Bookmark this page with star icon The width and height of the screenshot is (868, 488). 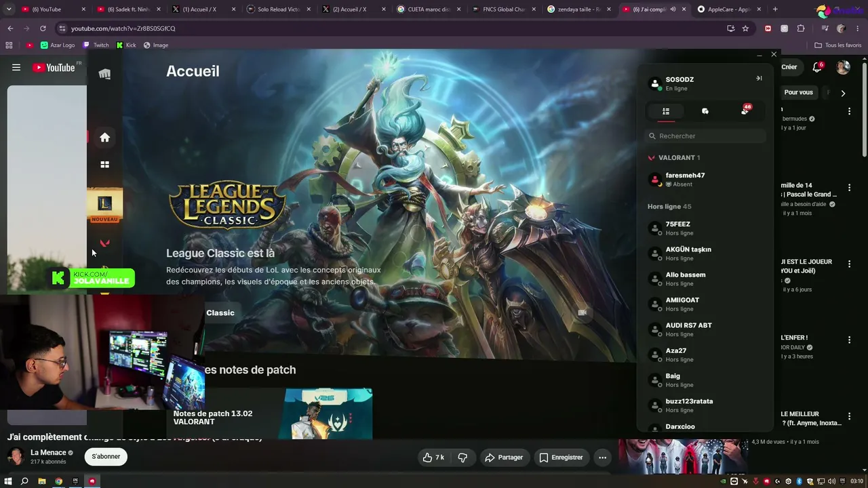point(745,28)
